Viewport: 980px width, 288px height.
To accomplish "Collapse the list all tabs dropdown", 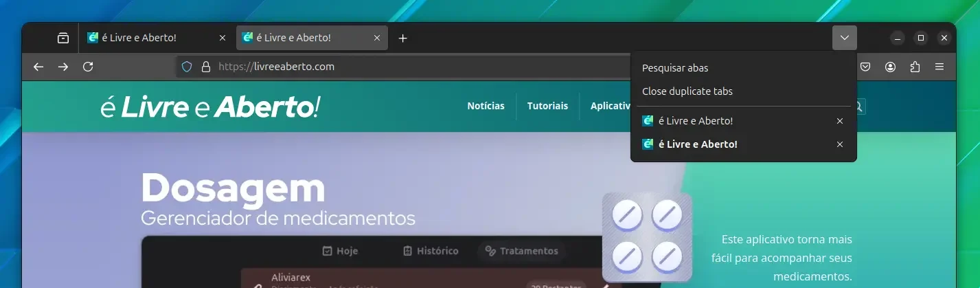I will click(x=845, y=38).
